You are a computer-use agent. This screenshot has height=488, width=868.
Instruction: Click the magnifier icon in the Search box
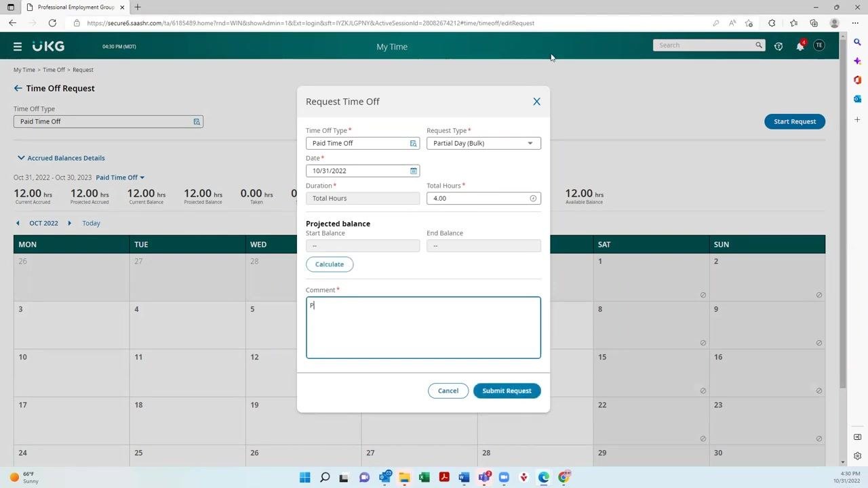pyautogui.click(x=759, y=45)
